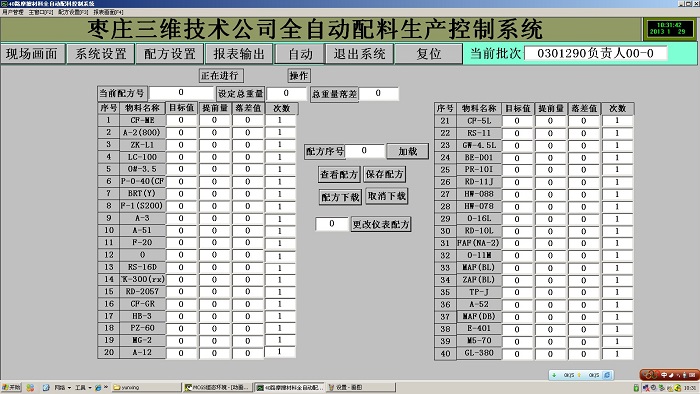The image size is (700, 394).
Task: Switch to the MCGS组态环境 taskbar window
Action: (x=218, y=387)
